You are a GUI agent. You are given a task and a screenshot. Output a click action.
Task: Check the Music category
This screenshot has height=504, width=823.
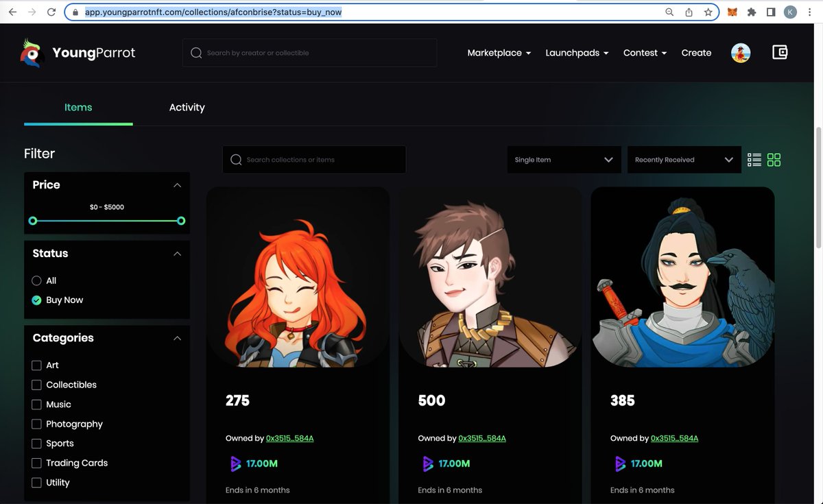37,405
